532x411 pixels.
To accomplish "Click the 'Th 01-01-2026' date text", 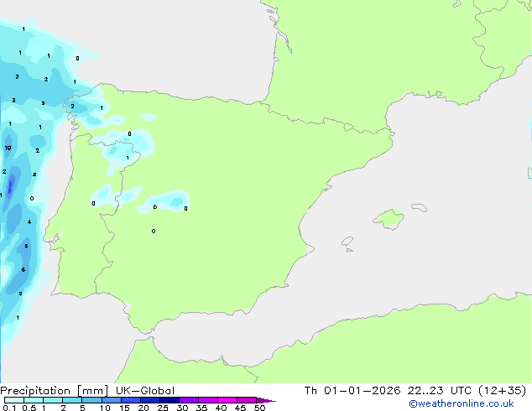I will click(352, 391).
